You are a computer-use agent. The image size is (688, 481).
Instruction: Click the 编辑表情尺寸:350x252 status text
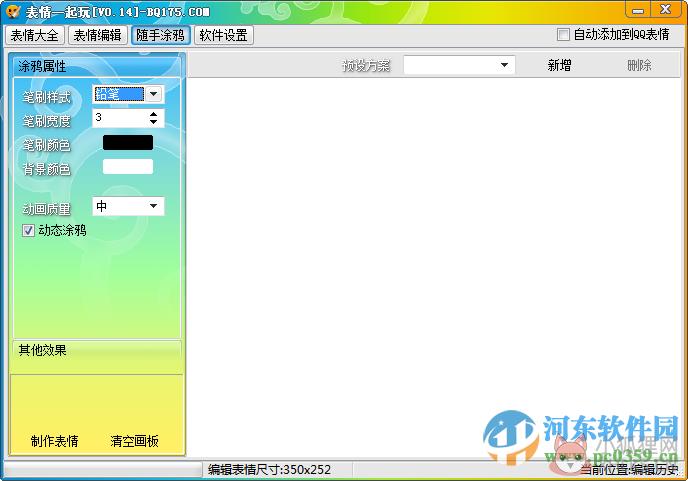pyautogui.click(x=269, y=470)
